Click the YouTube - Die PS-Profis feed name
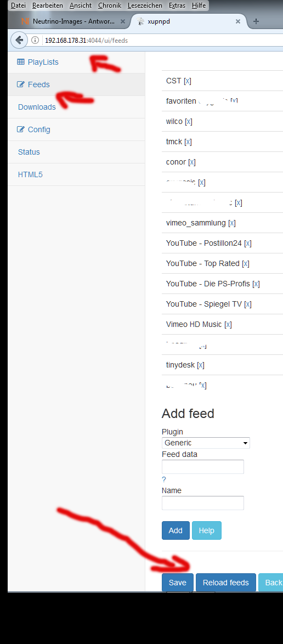283x644 pixels. pyautogui.click(x=208, y=284)
